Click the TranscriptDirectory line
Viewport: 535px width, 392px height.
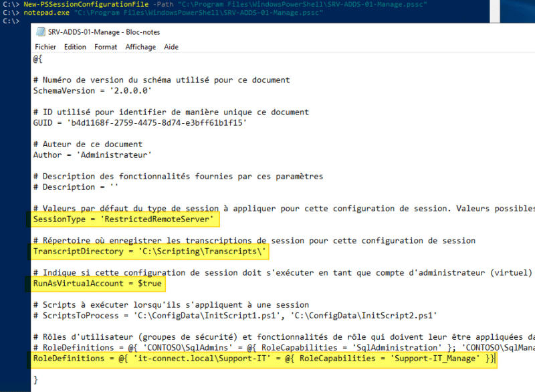coord(149,252)
